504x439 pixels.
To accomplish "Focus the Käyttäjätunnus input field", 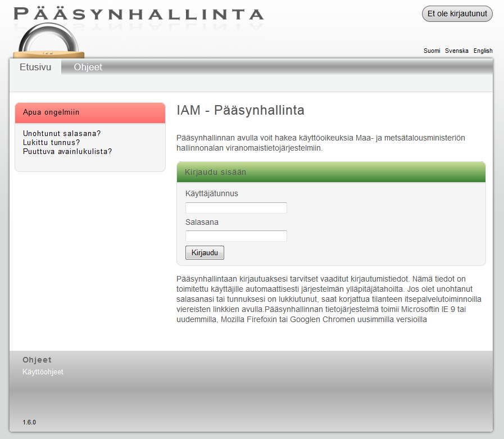I will pyautogui.click(x=236, y=208).
